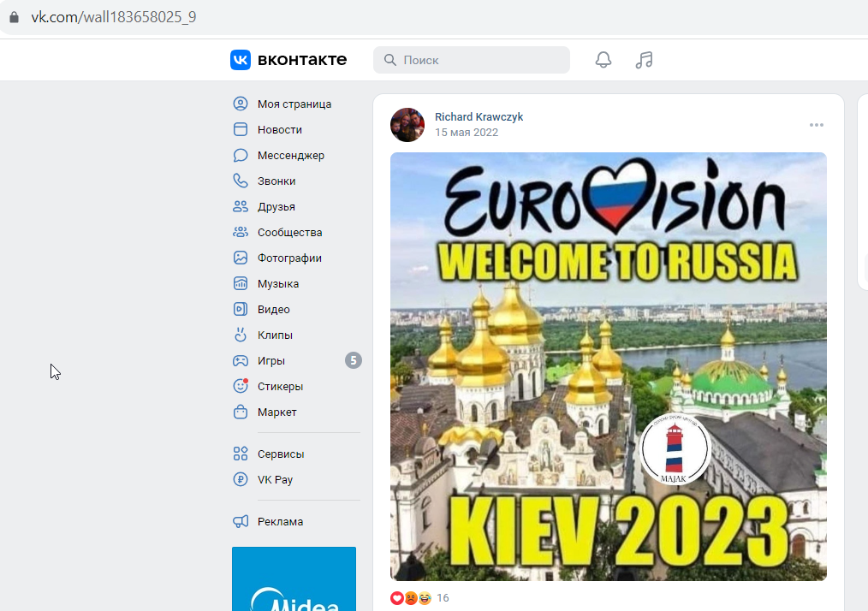
Task: Open the music player note icon
Action: [x=644, y=60]
